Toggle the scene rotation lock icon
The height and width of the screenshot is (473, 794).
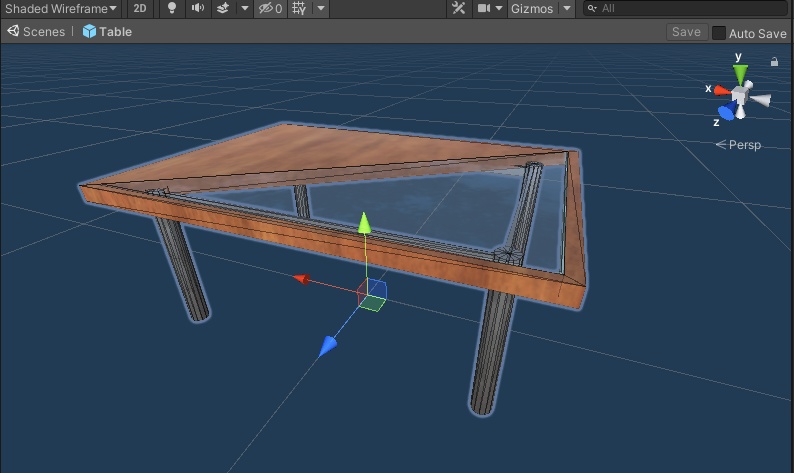[x=774, y=62]
